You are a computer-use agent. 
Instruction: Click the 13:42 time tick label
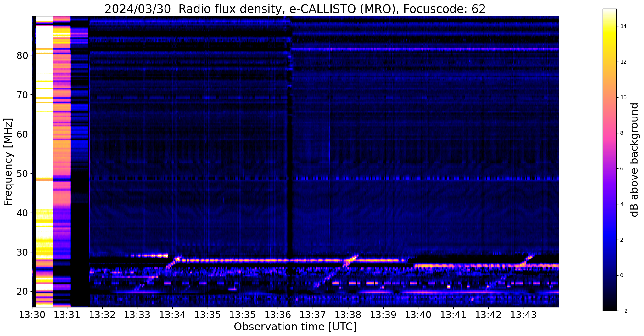click(488, 315)
